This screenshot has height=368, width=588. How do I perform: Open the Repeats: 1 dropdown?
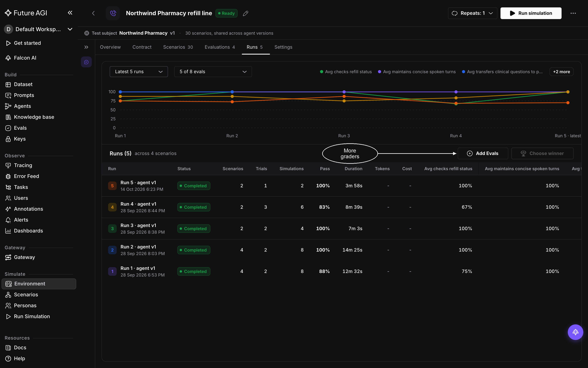pos(472,13)
